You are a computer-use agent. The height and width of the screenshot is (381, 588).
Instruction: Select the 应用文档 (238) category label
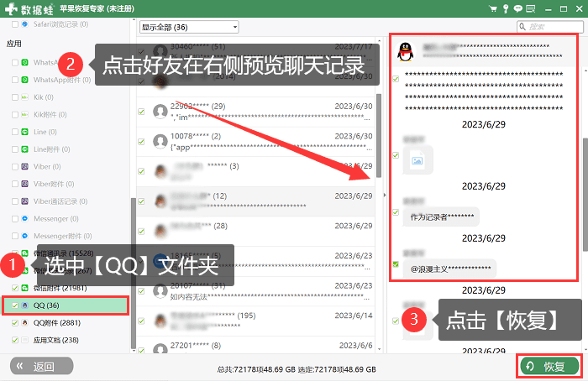[56, 340]
